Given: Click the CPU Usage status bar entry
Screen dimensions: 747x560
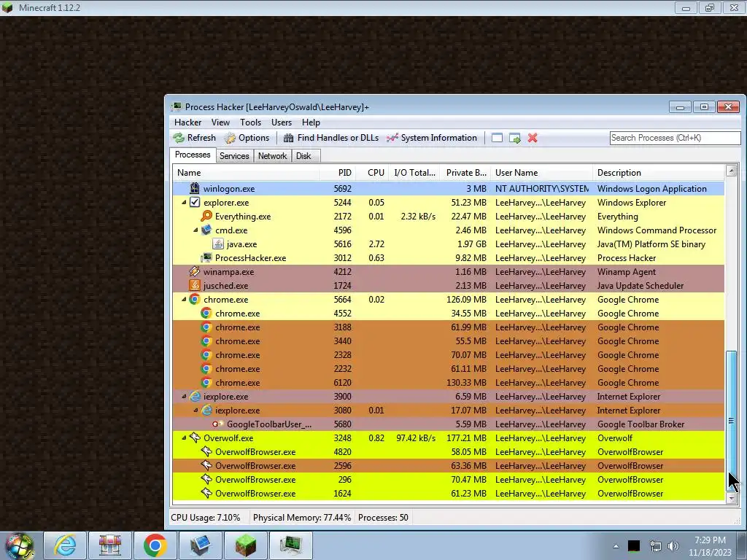Looking at the screenshot, I should (x=205, y=518).
